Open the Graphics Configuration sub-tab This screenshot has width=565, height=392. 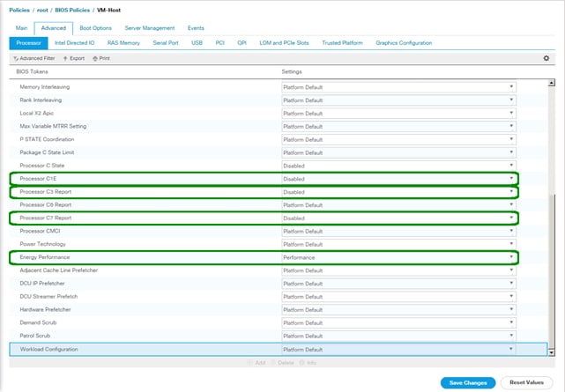coord(404,43)
